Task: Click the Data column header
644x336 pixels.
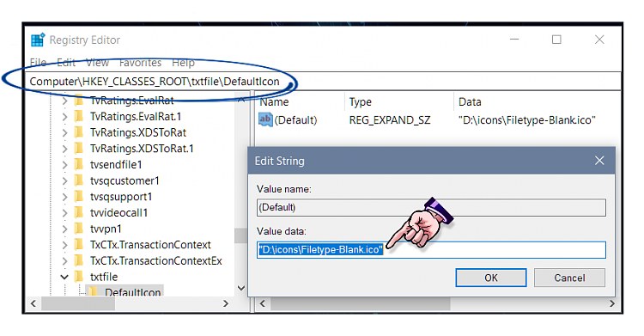Action: 470,102
